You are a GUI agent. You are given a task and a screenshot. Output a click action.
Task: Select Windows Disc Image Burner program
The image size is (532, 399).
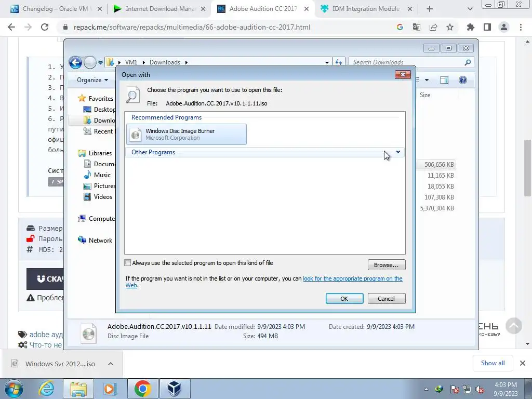(187, 135)
